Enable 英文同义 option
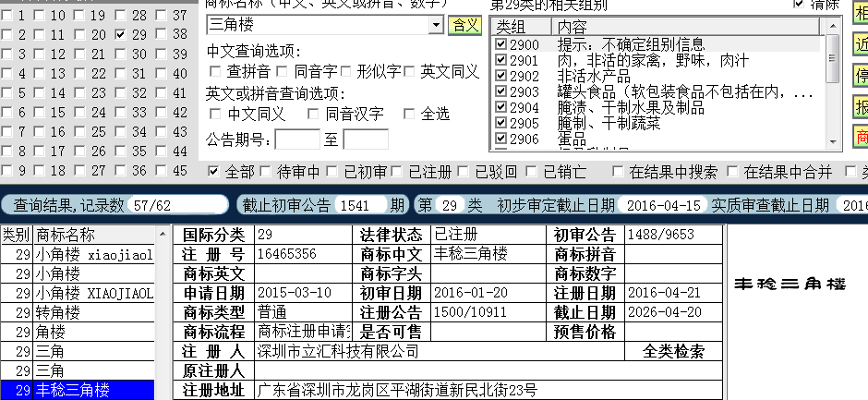The image size is (868, 400). point(410,71)
